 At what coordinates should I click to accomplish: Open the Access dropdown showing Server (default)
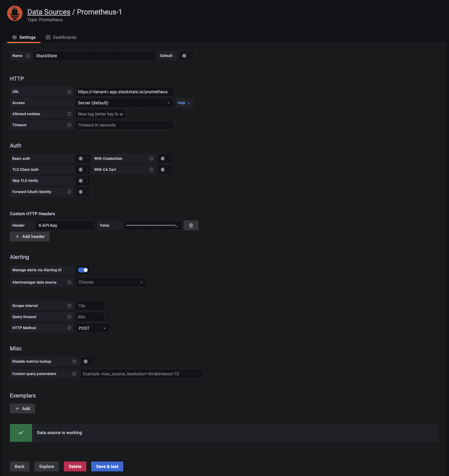point(124,103)
